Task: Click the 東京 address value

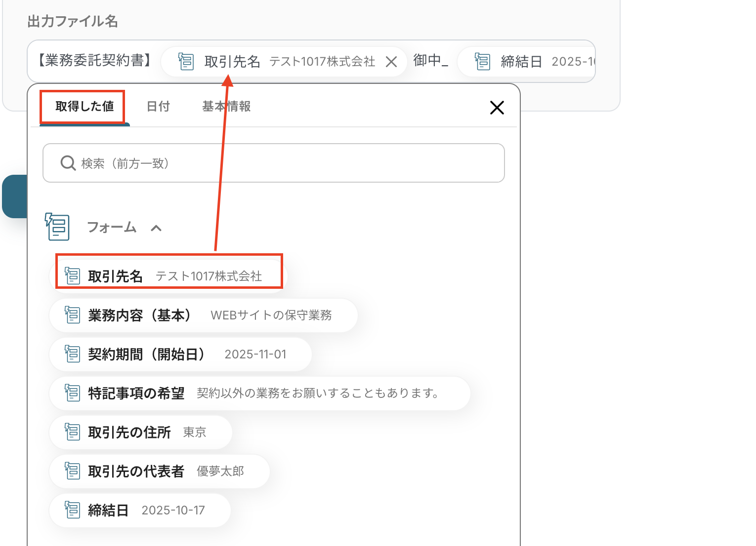Action: pyautogui.click(x=195, y=432)
